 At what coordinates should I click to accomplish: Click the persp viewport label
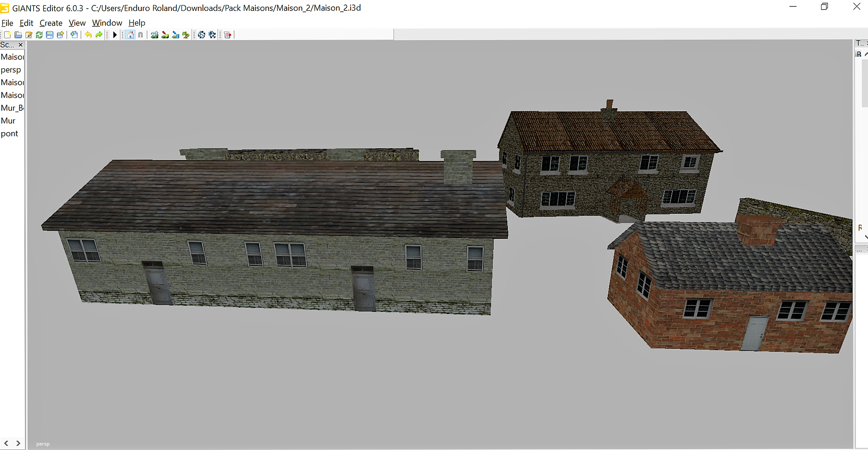[43, 444]
